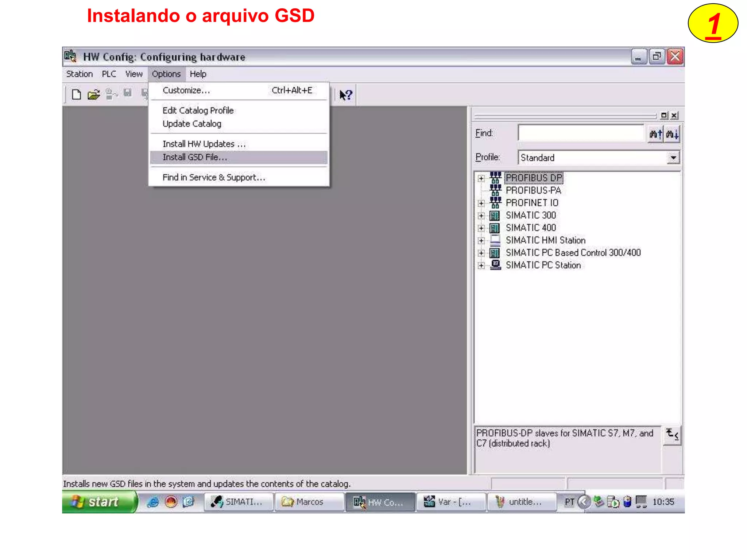
Task: Click the PT language indicator
Action: coord(569,502)
